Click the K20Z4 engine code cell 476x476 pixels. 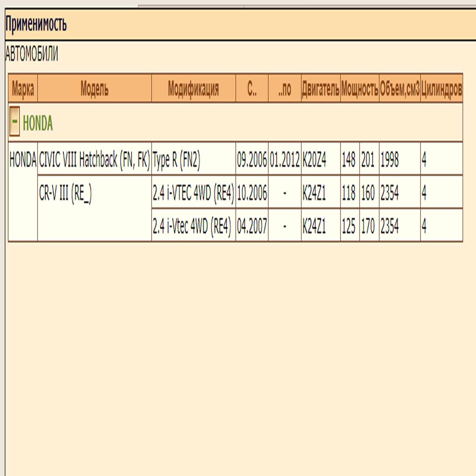(314, 159)
